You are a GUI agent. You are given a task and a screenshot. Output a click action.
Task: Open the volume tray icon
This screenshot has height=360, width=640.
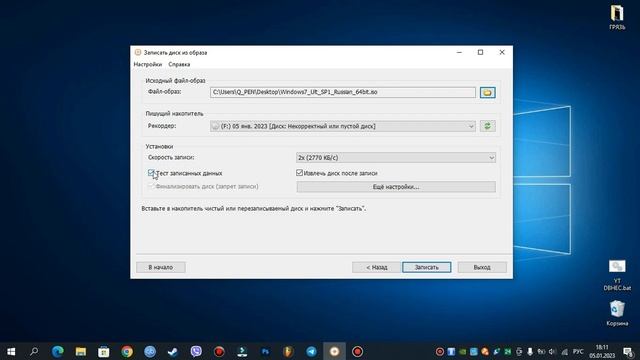[x=553, y=351]
